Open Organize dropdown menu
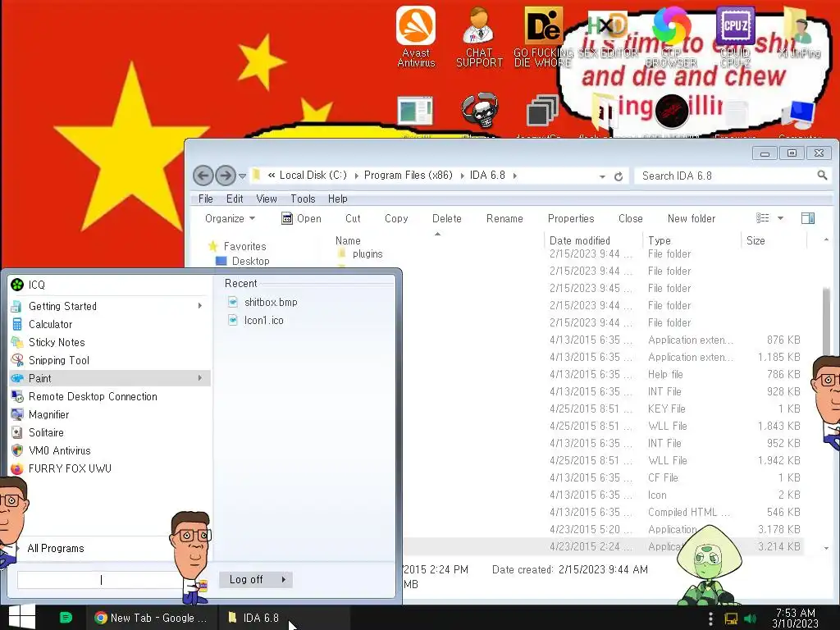The height and width of the screenshot is (630, 840). click(x=230, y=218)
